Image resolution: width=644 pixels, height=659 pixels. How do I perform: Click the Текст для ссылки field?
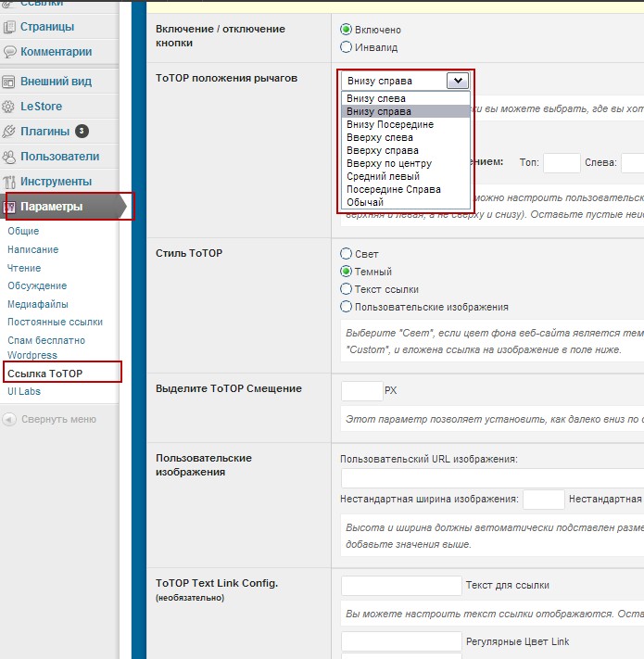coord(401,586)
